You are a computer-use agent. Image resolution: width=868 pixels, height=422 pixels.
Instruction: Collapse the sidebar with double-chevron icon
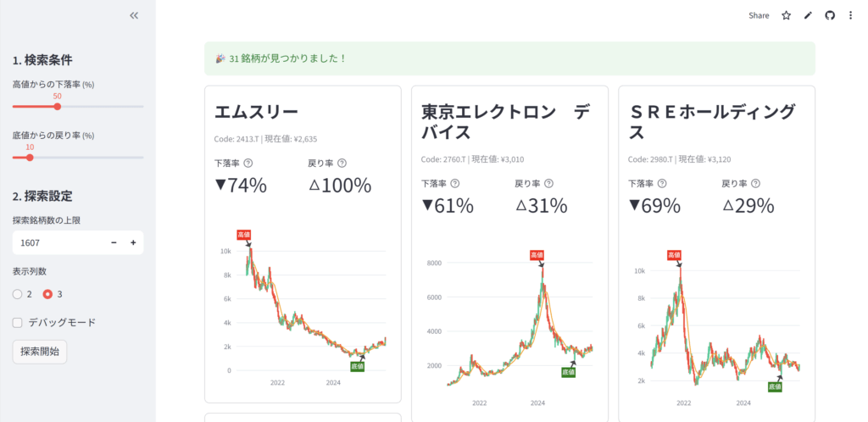[133, 15]
